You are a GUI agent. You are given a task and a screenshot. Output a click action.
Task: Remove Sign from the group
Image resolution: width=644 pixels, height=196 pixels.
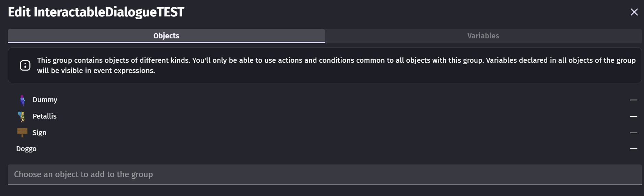pos(633,133)
